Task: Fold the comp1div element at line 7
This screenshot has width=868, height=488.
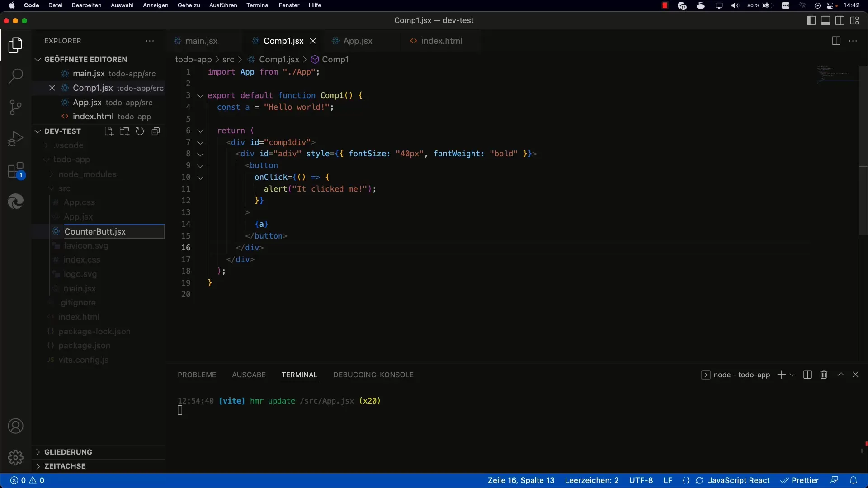Action: (200, 143)
